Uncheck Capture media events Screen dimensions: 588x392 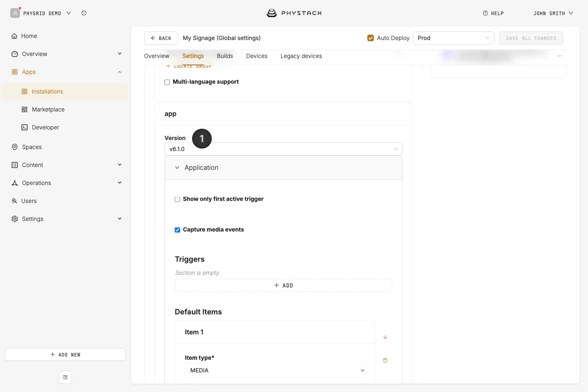coord(177,230)
